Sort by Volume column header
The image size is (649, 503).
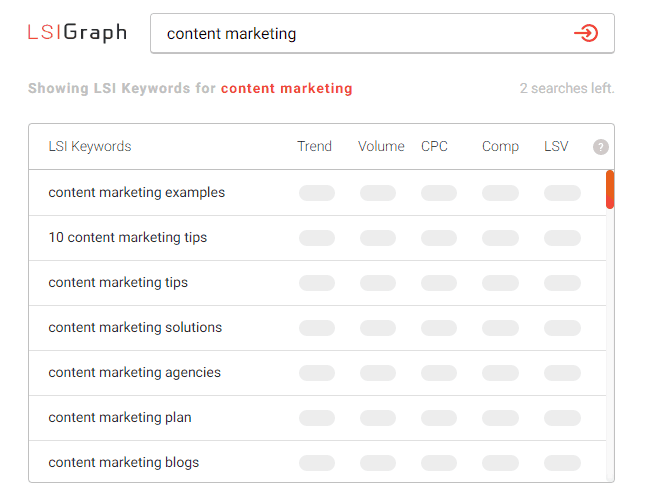click(381, 146)
